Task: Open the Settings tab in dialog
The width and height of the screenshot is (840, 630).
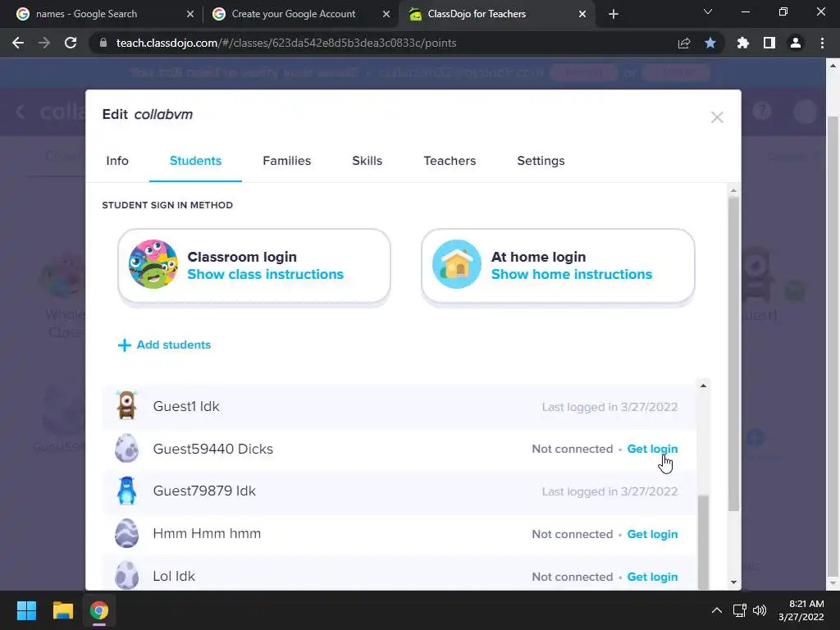Action: (541, 161)
